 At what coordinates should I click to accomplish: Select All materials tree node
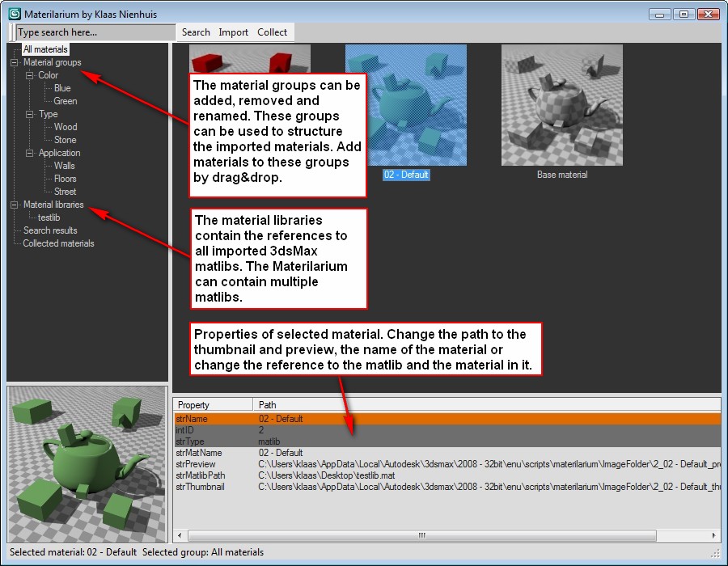(x=45, y=49)
